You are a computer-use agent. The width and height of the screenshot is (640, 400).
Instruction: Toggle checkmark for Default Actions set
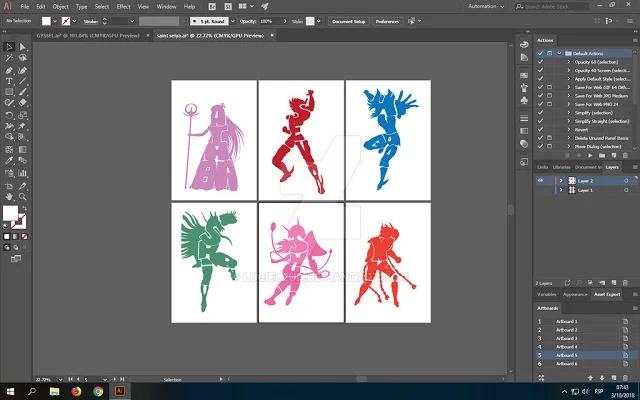click(540, 53)
